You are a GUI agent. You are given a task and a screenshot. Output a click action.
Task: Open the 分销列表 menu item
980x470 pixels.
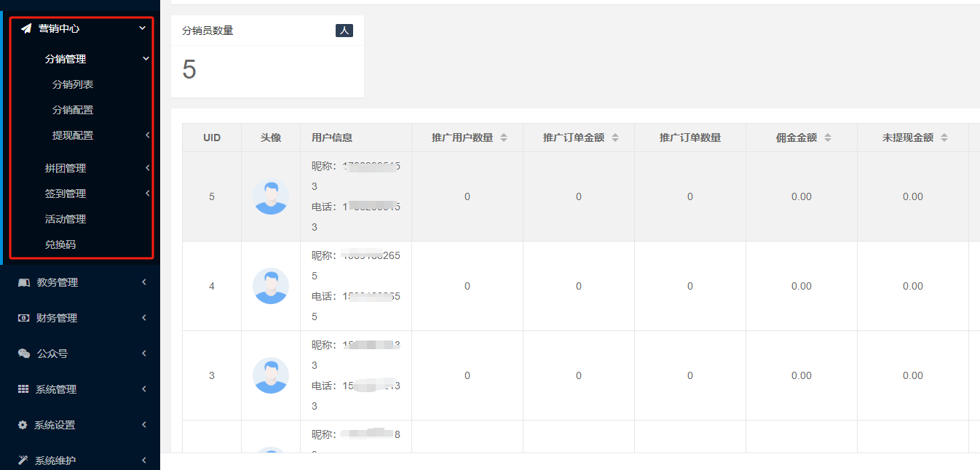pos(73,84)
